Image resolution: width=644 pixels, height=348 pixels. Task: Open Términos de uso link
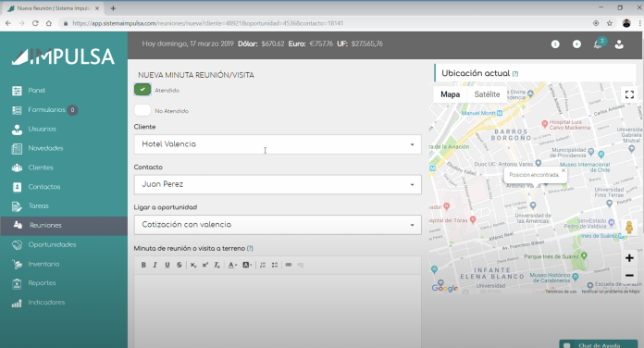pos(561,292)
